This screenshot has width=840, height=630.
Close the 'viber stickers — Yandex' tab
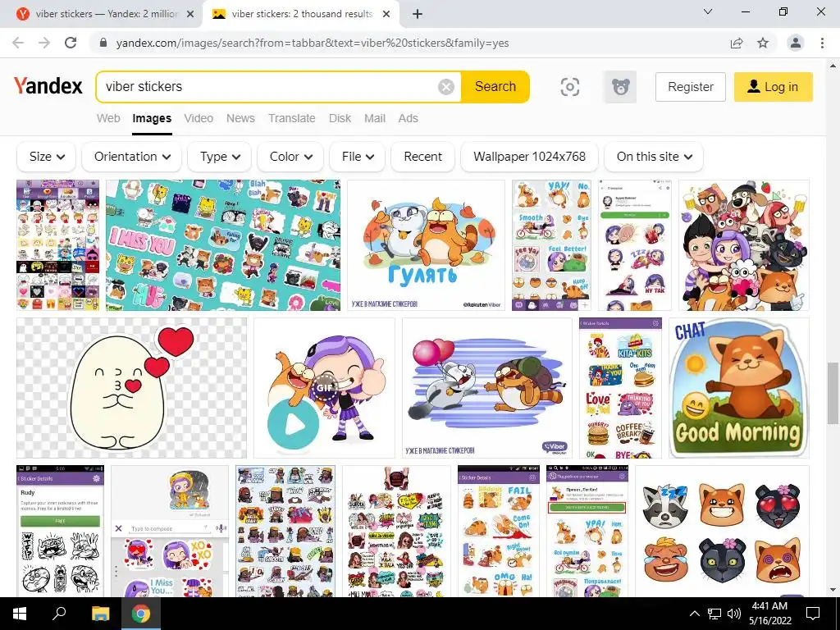190,15
